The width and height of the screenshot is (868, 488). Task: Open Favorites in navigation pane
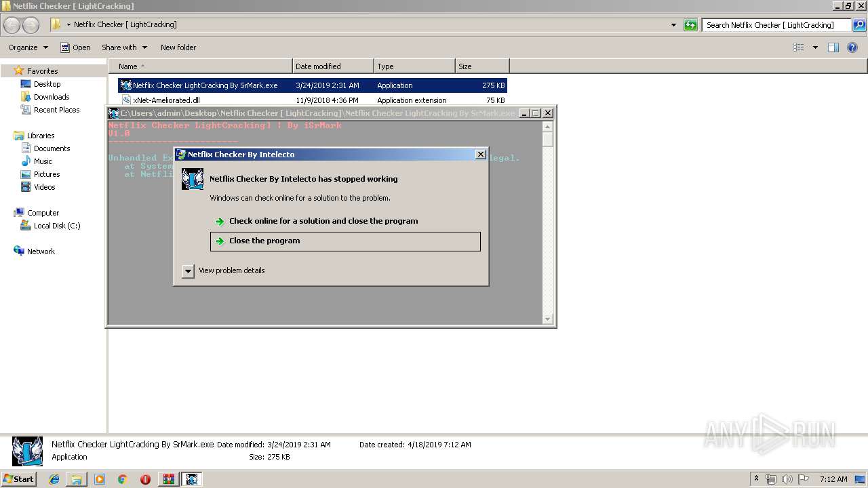[x=42, y=71]
